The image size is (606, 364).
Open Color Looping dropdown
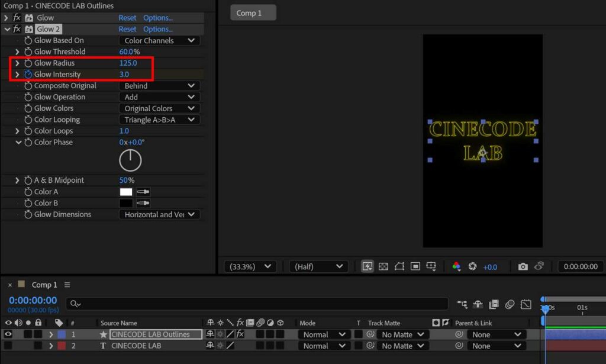coord(159,120)
